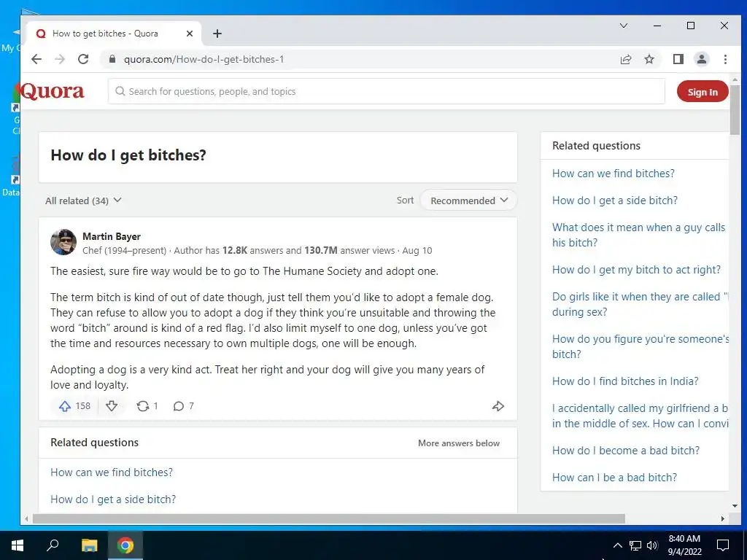The height and width of the screenshot is (560, 747).
Task: Click the lock icon in the address bar
Action: 112,59
